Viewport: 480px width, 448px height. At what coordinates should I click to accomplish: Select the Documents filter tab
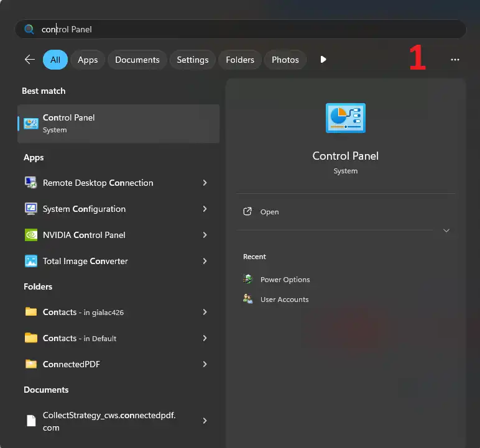[x=137, y=60]
